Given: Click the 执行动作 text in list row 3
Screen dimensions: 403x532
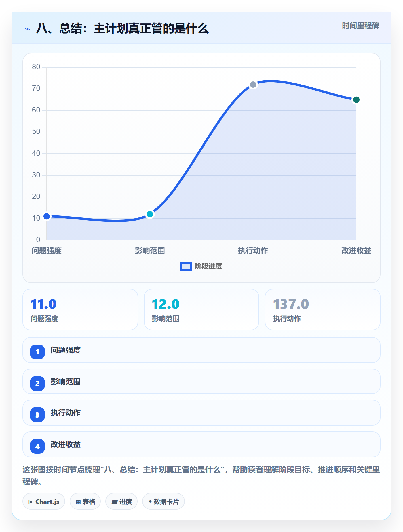Looking at the screenshot, I should 66,413.
